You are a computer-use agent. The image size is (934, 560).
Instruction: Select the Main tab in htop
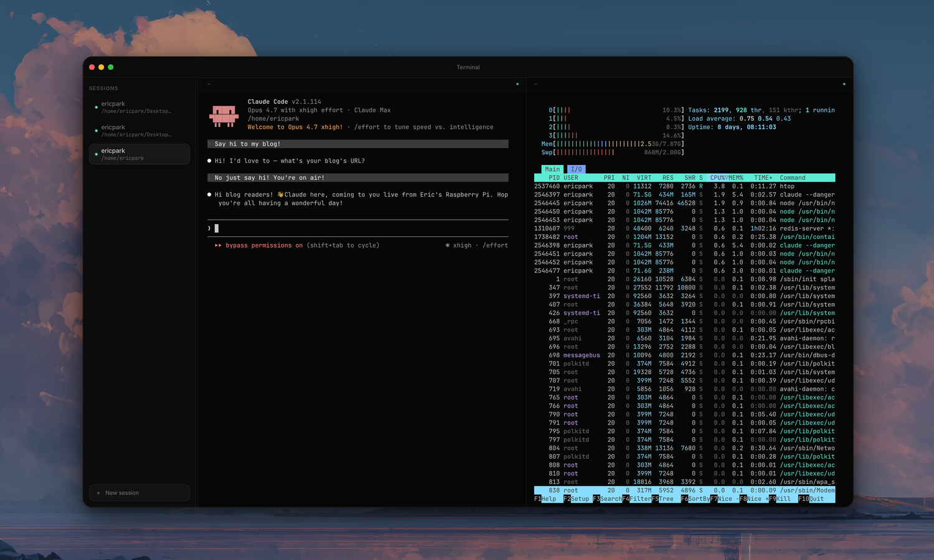point(552,169)
